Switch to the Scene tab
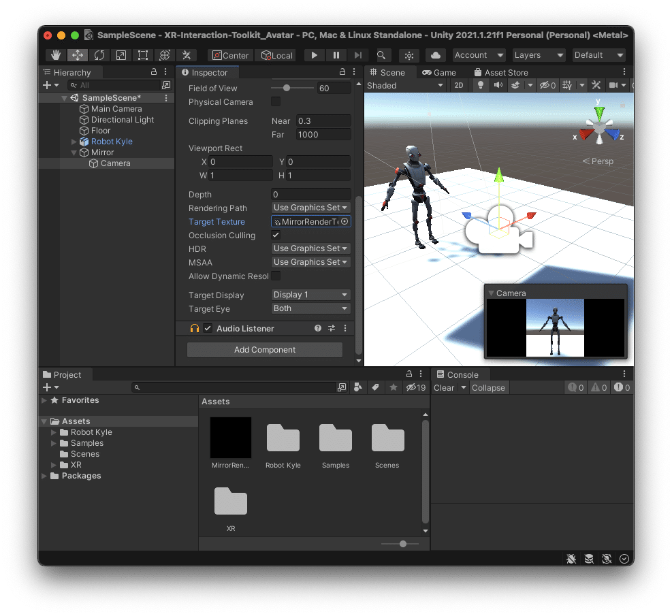672x616 pixels. (x=387, y=72)
